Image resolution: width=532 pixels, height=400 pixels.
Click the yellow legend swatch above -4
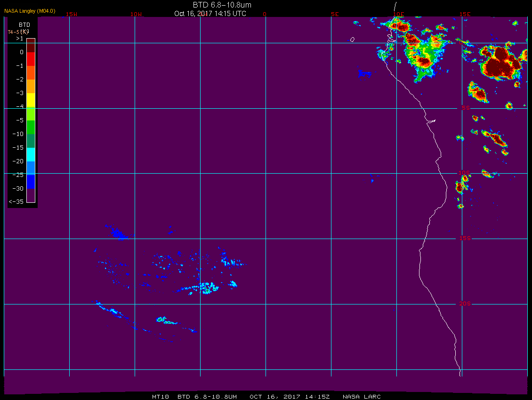(31, 100)
